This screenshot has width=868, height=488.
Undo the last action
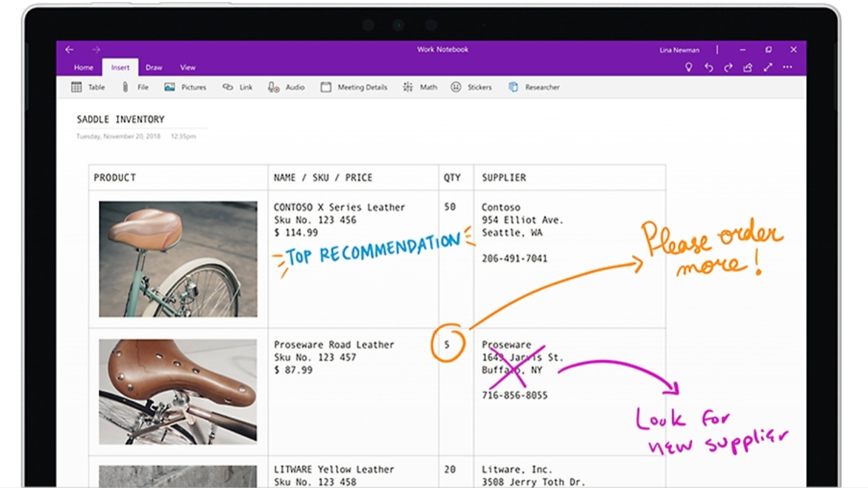click(x=708, y=67)
